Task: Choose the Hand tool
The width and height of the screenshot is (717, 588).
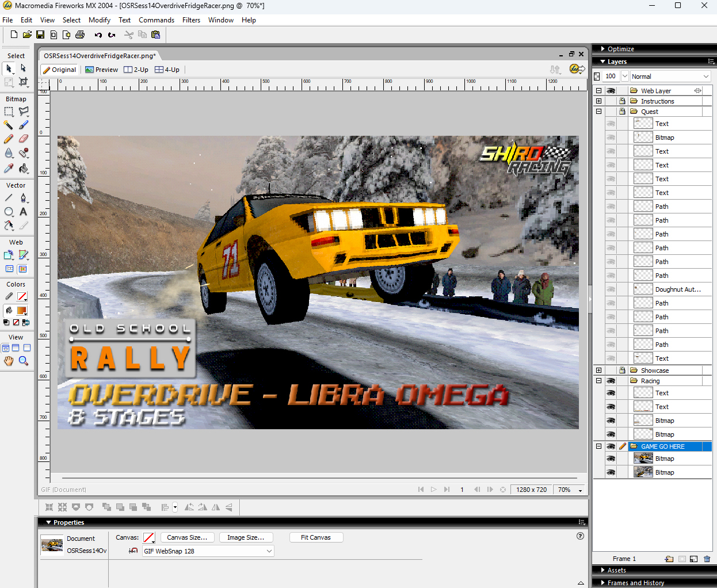Action: [9, 361]
